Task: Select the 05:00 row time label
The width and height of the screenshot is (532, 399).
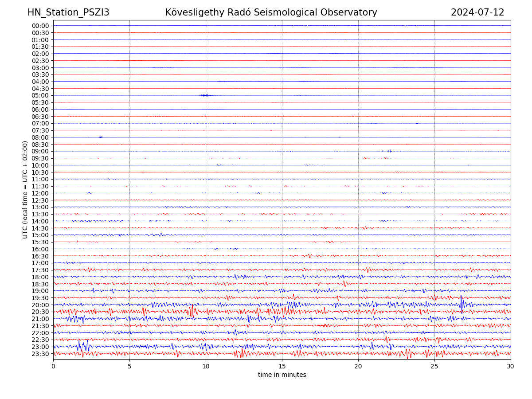Action: (x=40, y=95)
